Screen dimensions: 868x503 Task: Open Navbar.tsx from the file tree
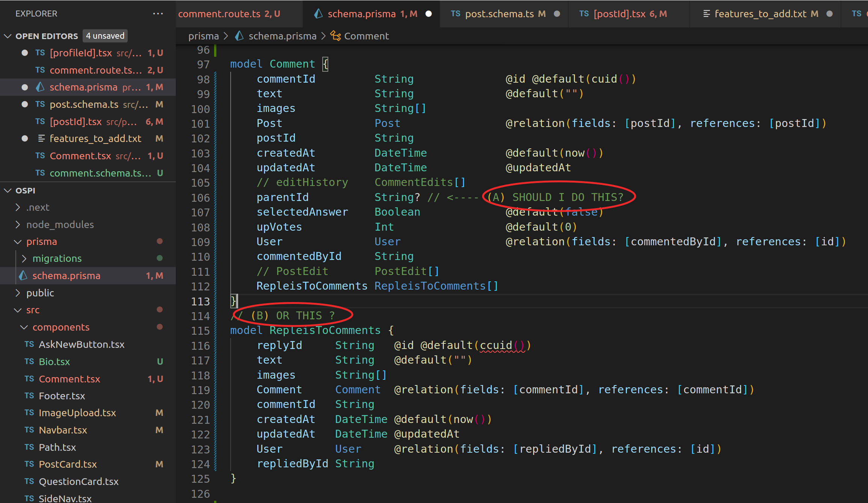63,430
